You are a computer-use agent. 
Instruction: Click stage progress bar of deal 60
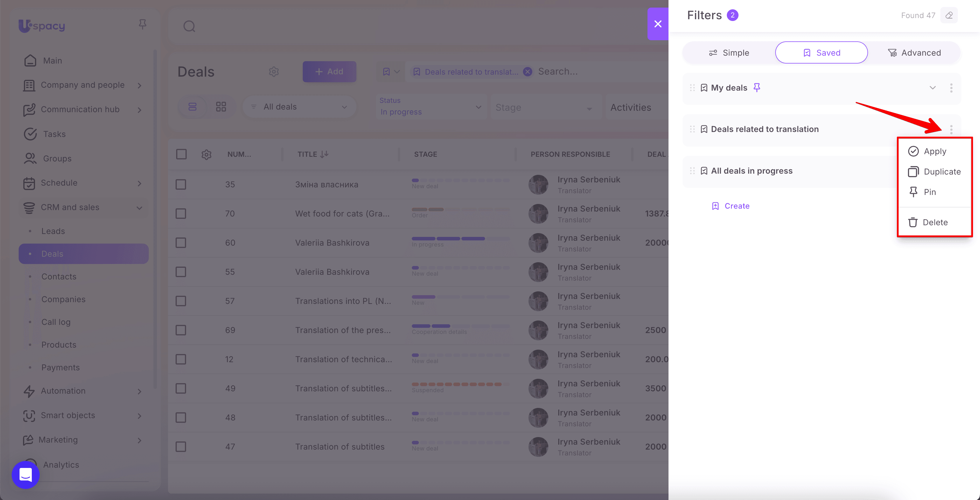click(x=461, y=239)
